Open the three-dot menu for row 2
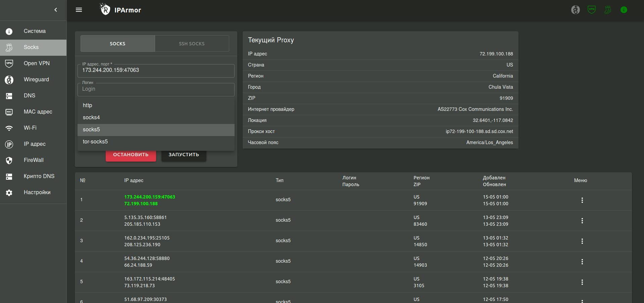Screen dimensions: 644x303 pyautogui.click(x=582, y=221)
